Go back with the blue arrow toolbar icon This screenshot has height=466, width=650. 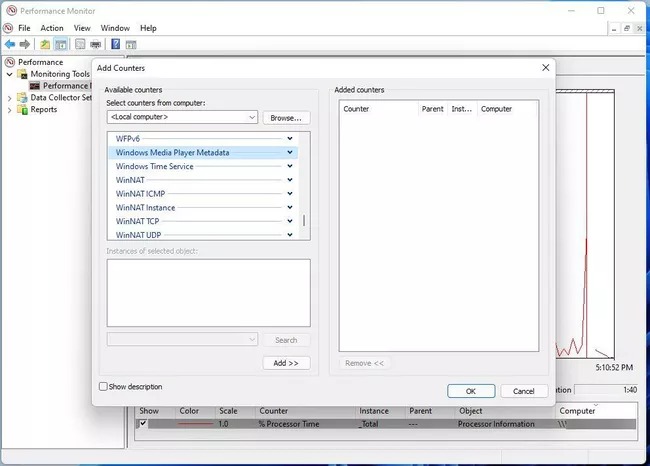(10, 44)
